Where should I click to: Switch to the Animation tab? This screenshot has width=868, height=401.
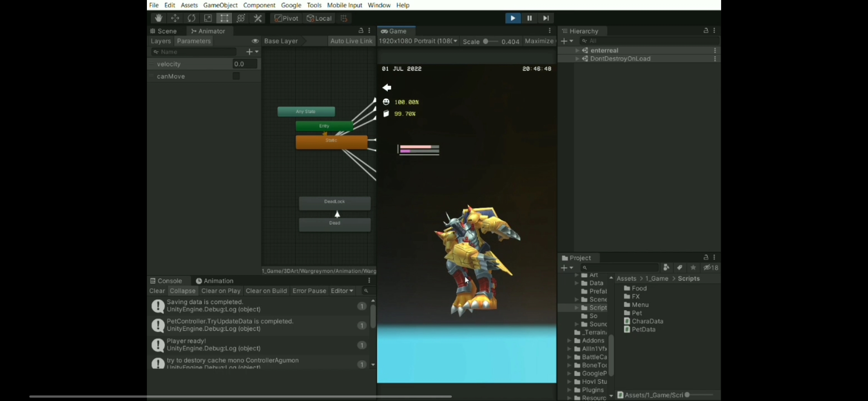tap(214, 281)
